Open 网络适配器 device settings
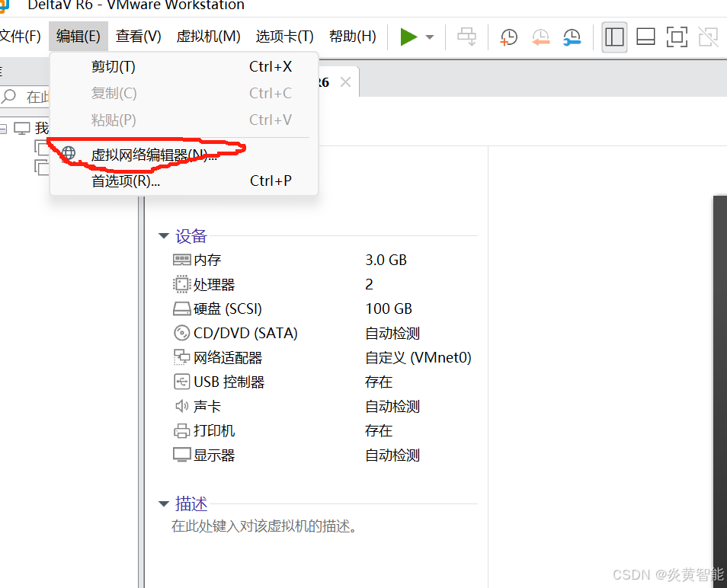727x588 pixels. [x=228, y=358]
